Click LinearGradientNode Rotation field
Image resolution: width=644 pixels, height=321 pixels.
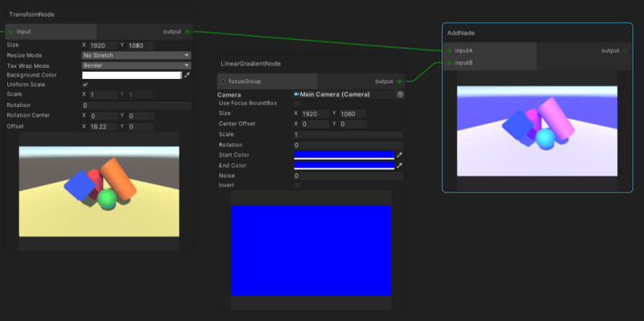(349, 145)
